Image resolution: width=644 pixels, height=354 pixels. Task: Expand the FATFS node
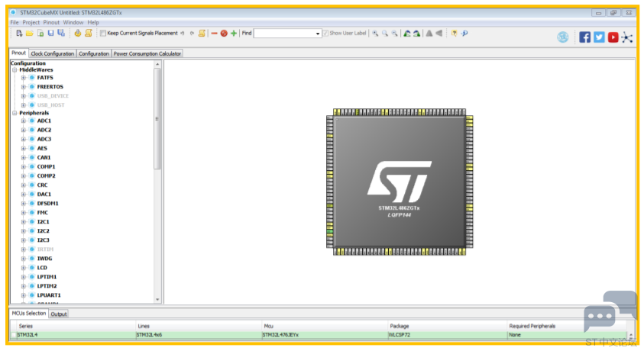point(24,78)
